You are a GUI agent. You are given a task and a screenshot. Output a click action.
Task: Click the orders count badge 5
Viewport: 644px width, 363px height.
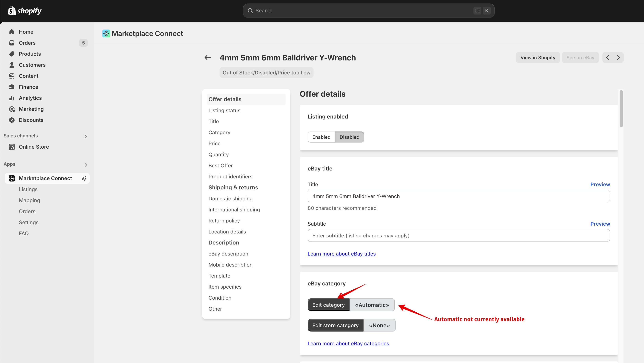coord(84,43)
